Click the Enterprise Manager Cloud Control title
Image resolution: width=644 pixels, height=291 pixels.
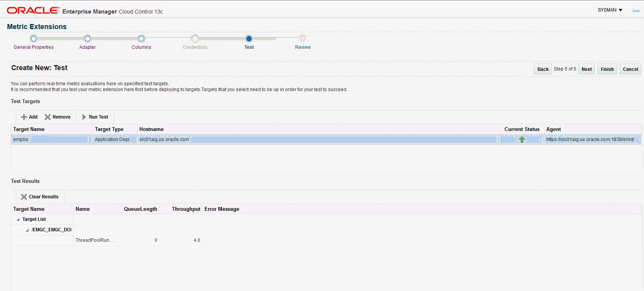pos(112,12)
